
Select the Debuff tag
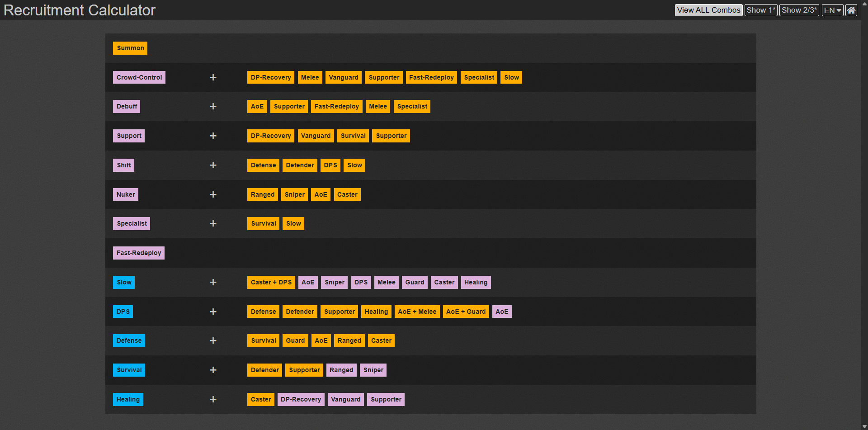tap(127, 106)
